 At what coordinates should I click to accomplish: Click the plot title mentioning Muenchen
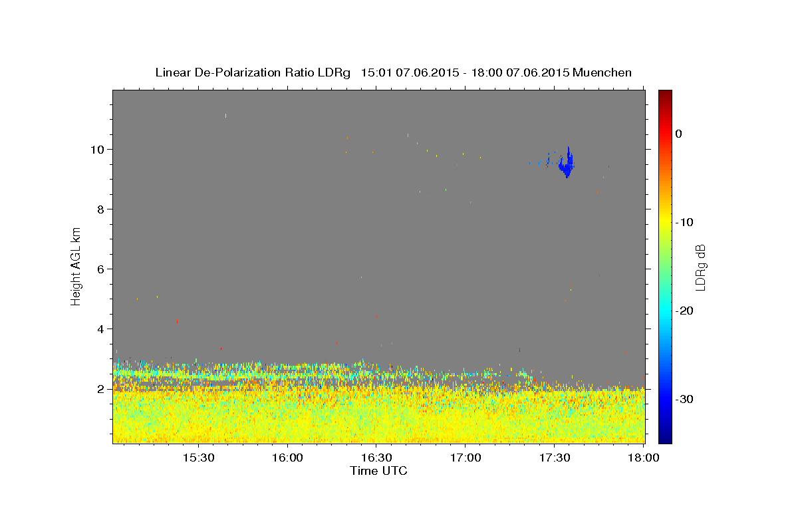click(x=393, y=72)
